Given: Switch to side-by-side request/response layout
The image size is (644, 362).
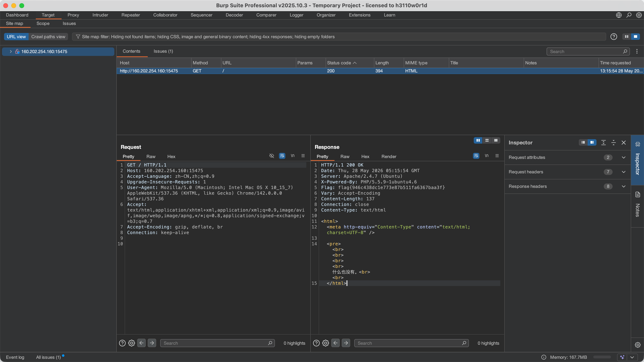Looking at the screenshot, I should [x=478, y=140].
